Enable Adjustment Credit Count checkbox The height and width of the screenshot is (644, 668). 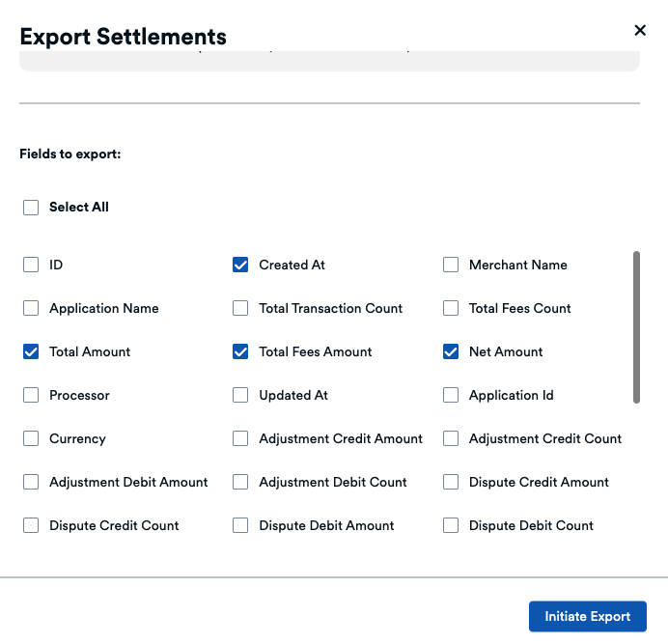click(x=451, y=438)
